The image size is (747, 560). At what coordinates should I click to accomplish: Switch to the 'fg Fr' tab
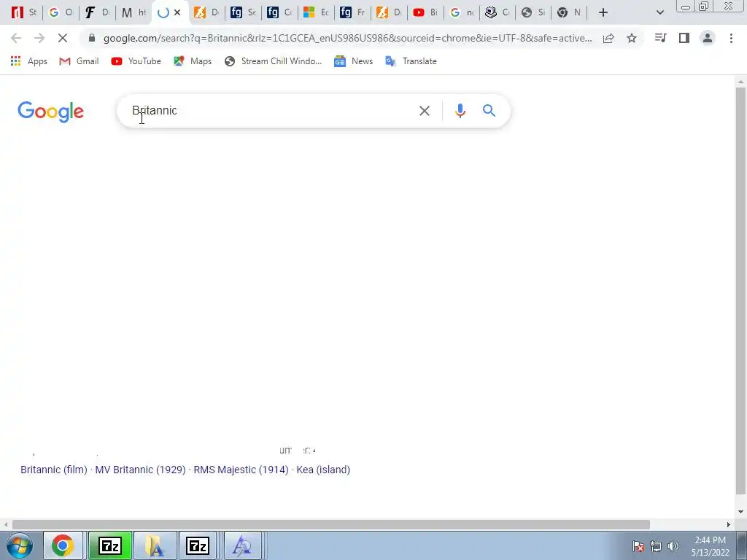(x=352, y=12)
